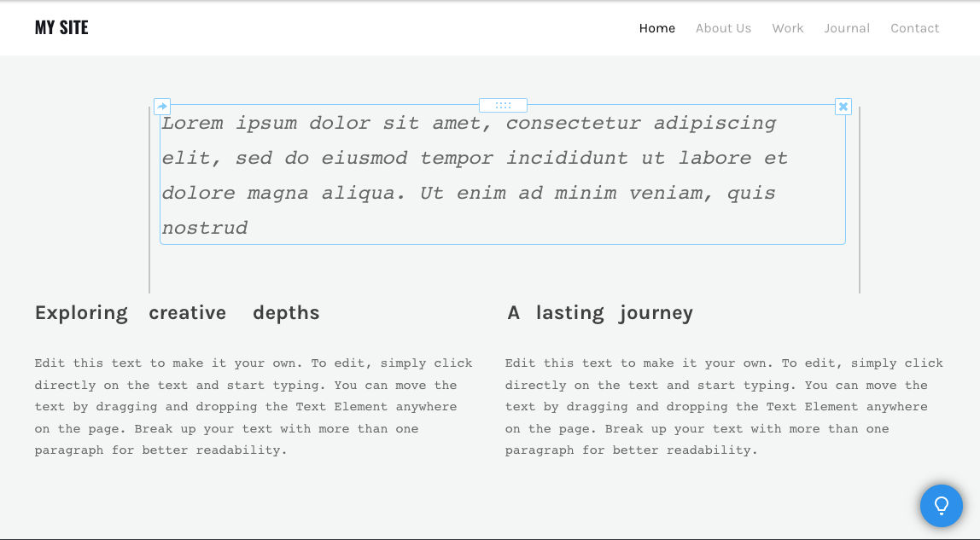The image size is (980, 540).
Task: Open the Journal section
Action: click(x=847, y=28)
